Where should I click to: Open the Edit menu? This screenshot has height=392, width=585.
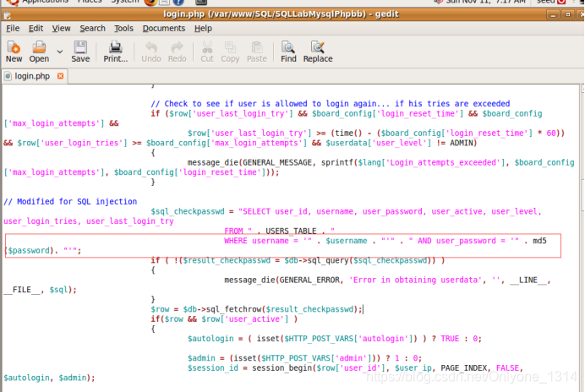pos(36,29)
